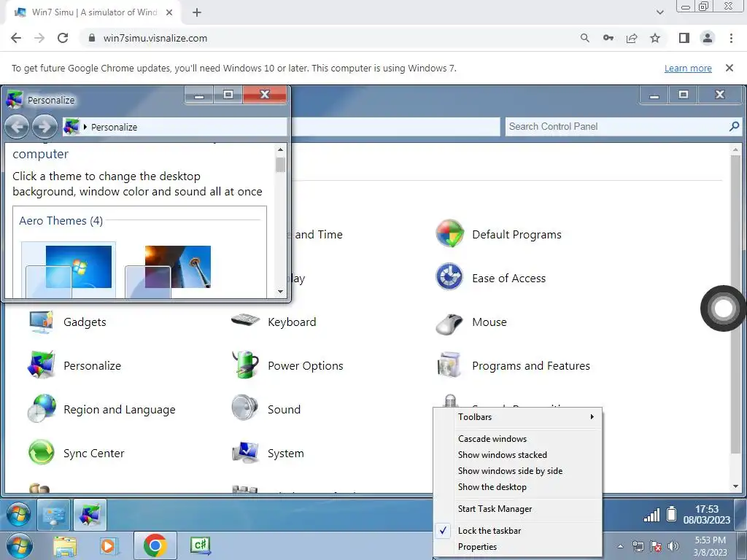Open the Default Programs icon
The height and width of the screenshot is (560, 747).
(x=449, y=234)
